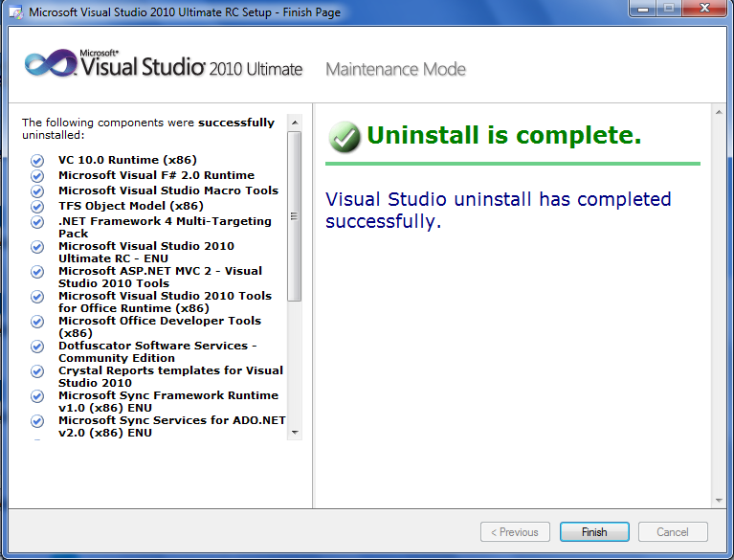Click the 'Microsoft ASP.NET MVC 2' entry text
The image size is (734, 560).
[160, 277]
